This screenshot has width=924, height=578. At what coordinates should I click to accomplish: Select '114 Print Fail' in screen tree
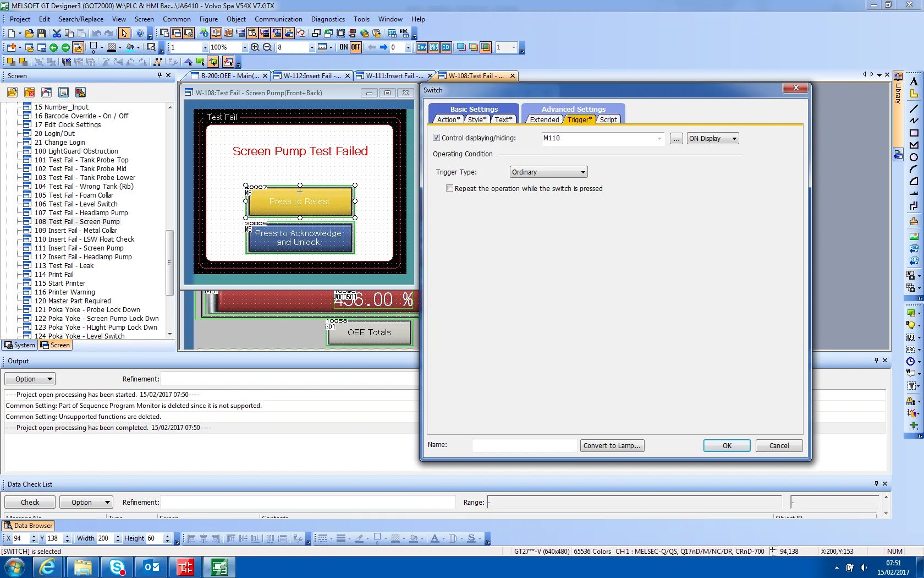pos(54,275)
